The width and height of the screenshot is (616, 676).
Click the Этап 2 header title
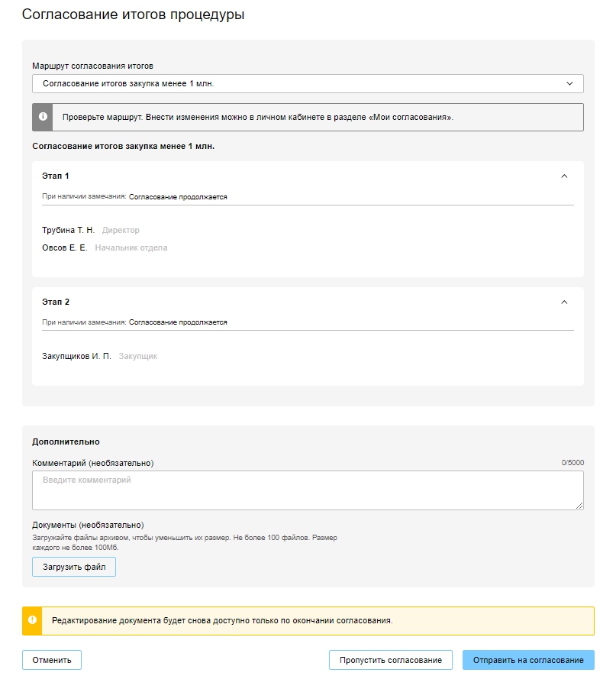(56, 302)
